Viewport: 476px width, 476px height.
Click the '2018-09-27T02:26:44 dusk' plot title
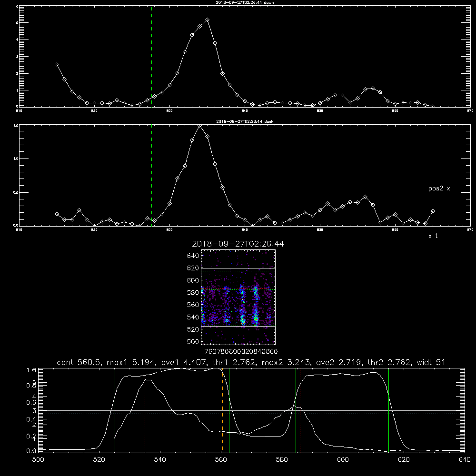[245, 121]
